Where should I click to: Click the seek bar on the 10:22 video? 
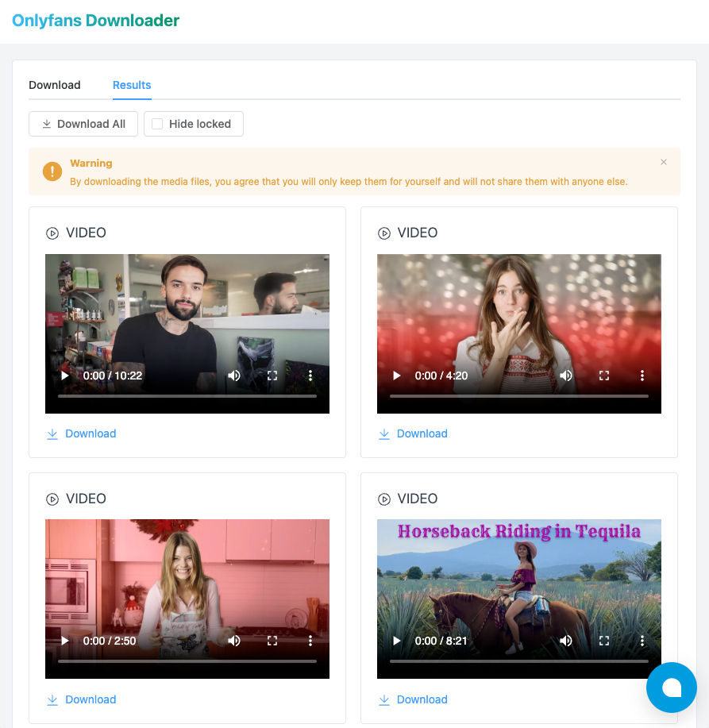[x=187, y=395]
